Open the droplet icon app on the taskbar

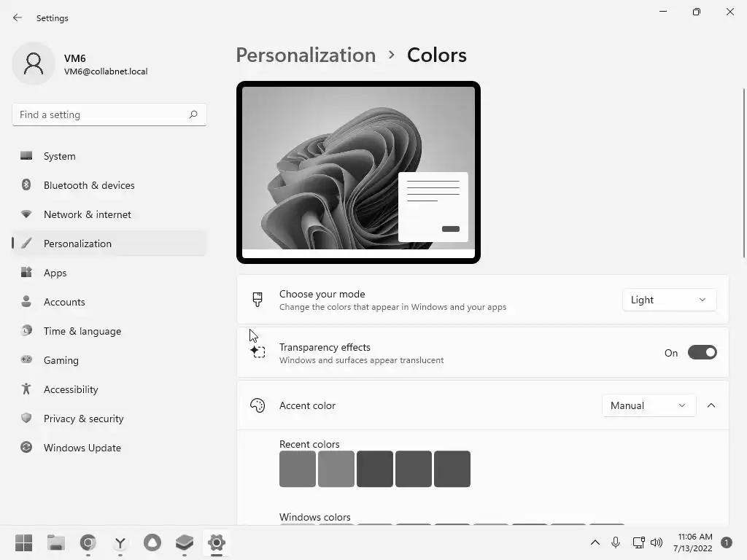tap(152, 542)
